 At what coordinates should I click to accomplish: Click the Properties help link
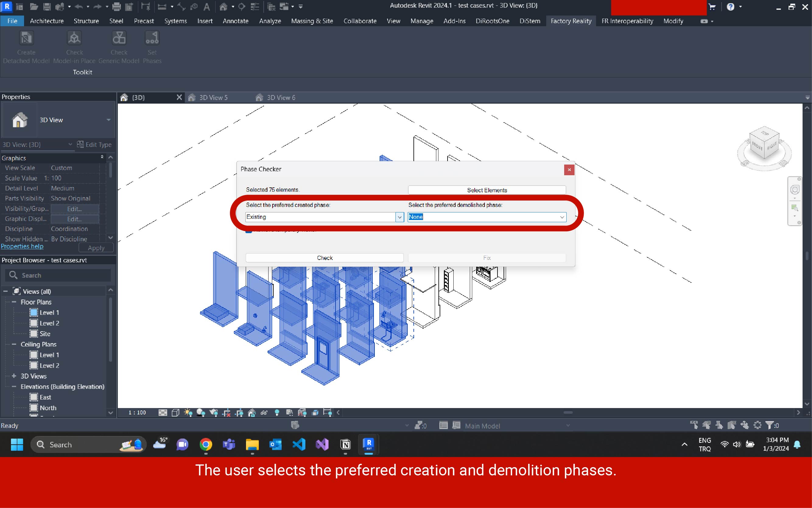point(22,246)
